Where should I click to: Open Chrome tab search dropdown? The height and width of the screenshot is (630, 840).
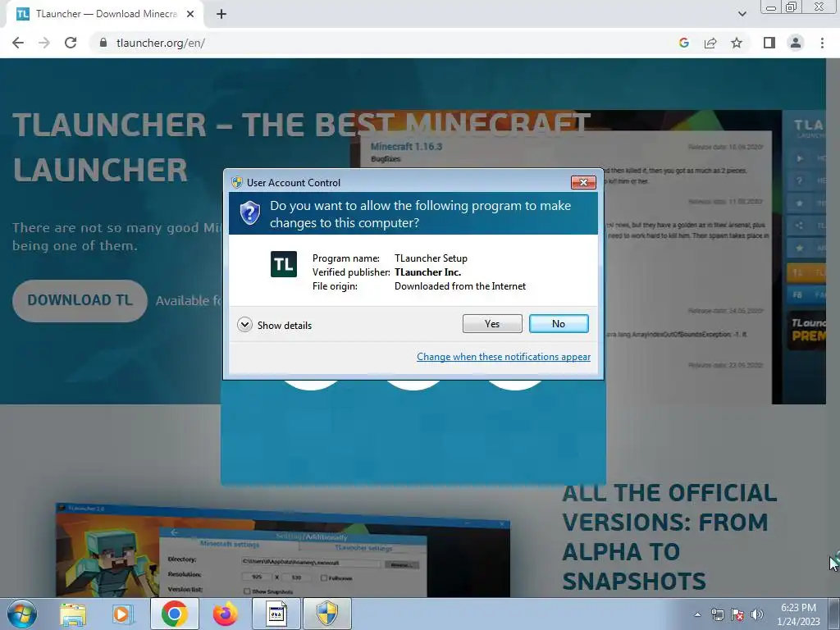pos(742,14)
